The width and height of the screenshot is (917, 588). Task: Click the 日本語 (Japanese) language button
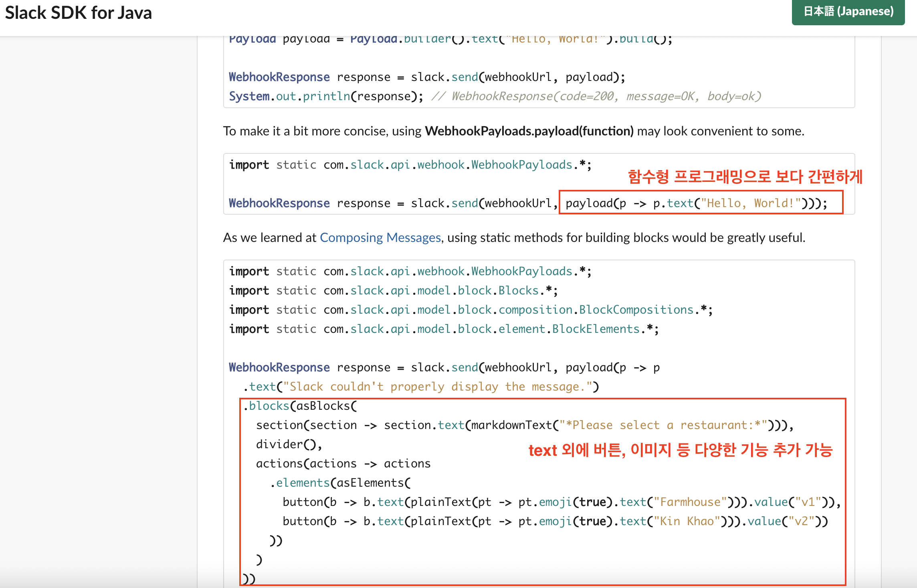(848, 12)
